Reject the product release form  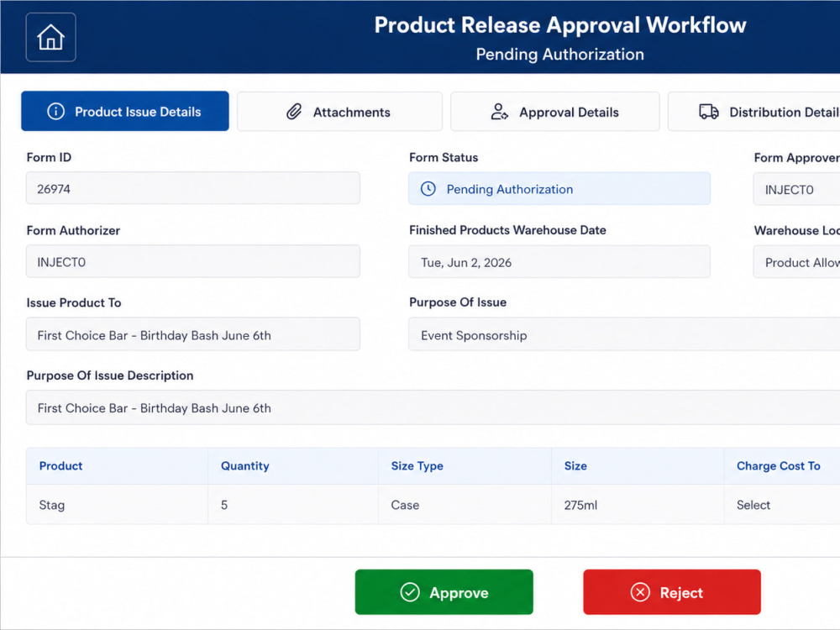[672, 592]
